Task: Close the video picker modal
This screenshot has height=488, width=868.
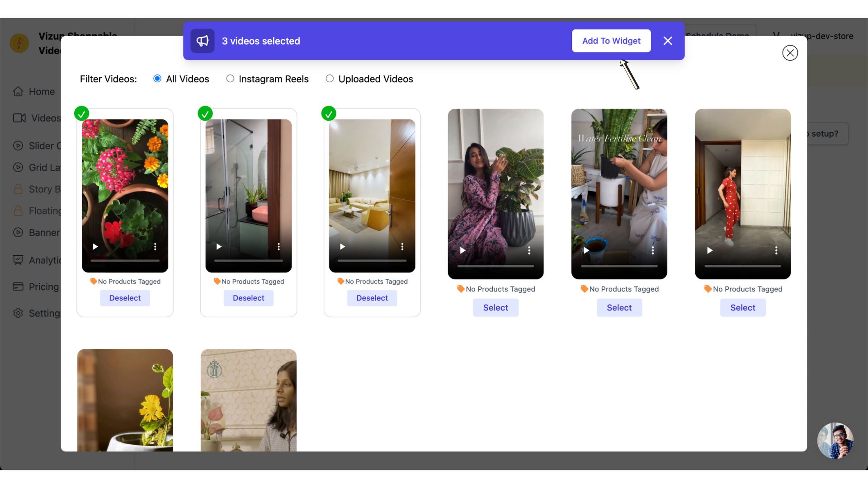Action: [x=790, y=53]
